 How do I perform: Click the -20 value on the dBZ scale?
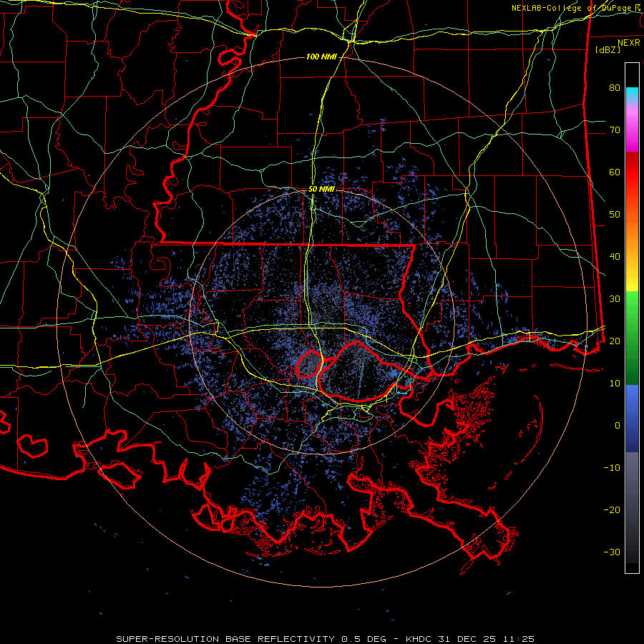point(612,509)
